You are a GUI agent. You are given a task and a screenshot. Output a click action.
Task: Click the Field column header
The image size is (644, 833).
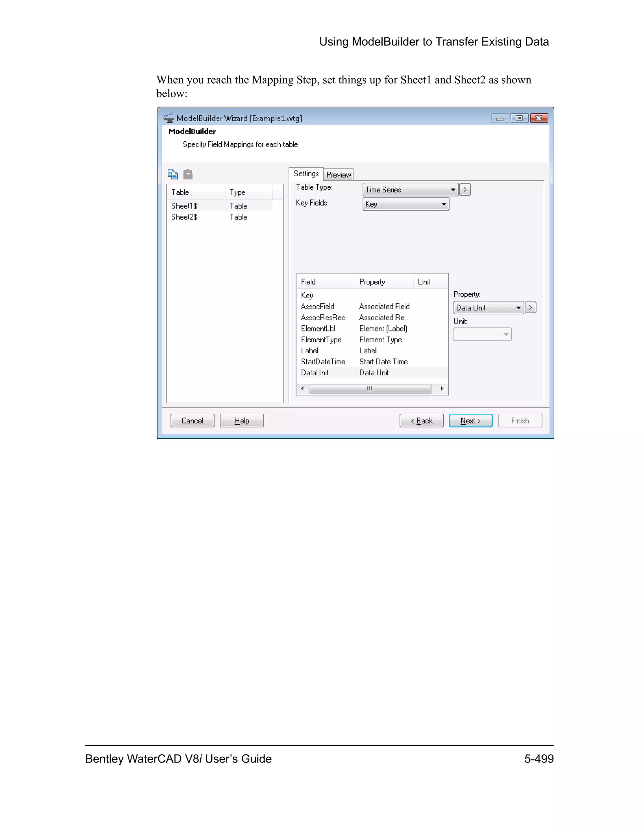click(x=326, y=282)
